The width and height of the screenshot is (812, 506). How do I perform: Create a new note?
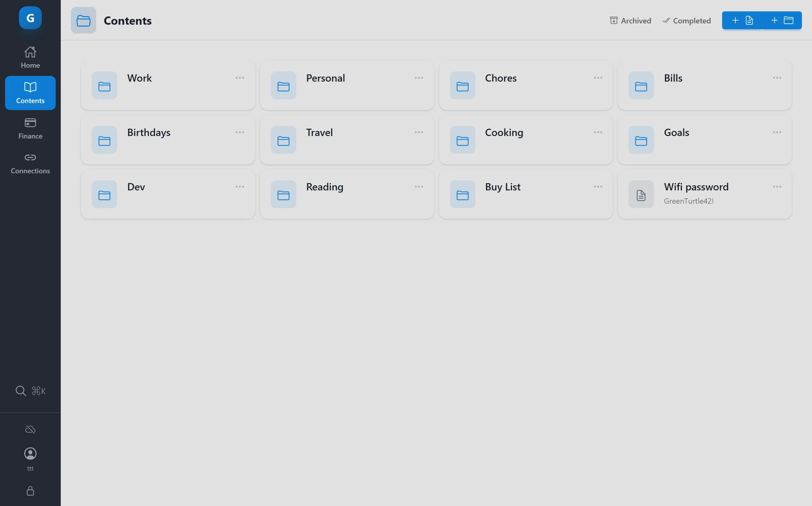point(742,21)
